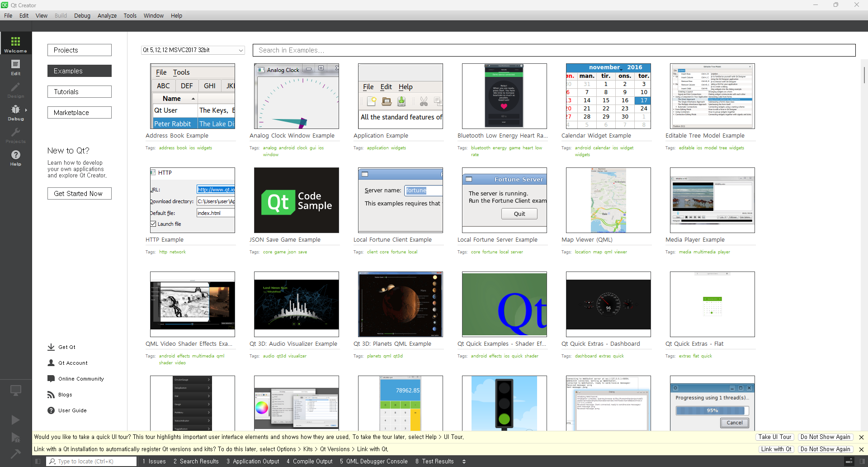The image size is (868, 467).
Task: Open the Compile Output pane
Action: point(309,461)
